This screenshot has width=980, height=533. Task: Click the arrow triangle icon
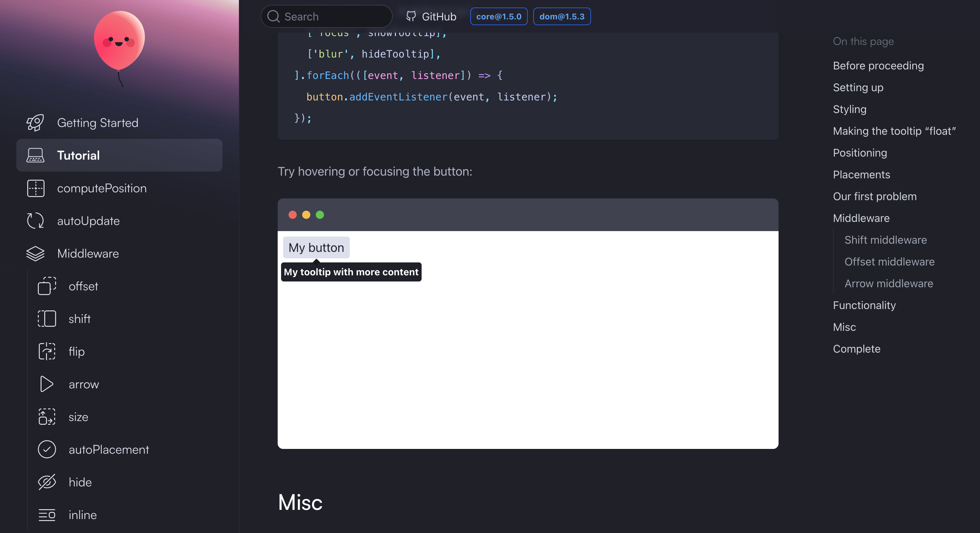click(x=47, y=384)
